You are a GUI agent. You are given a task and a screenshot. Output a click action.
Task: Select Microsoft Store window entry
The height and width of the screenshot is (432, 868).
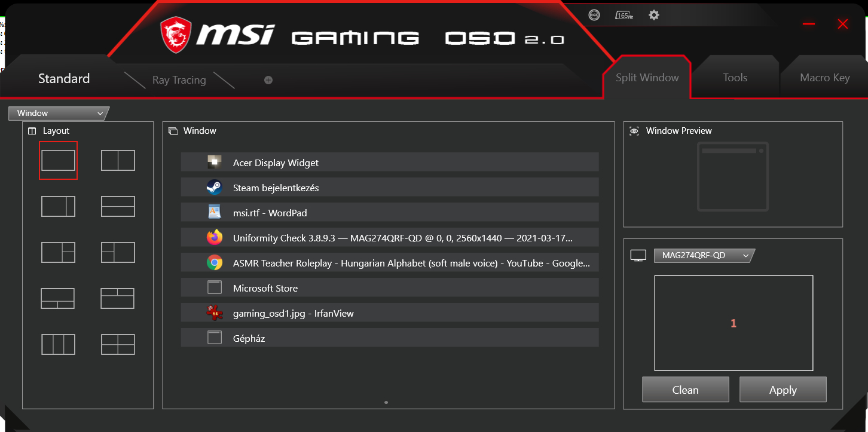390,288
